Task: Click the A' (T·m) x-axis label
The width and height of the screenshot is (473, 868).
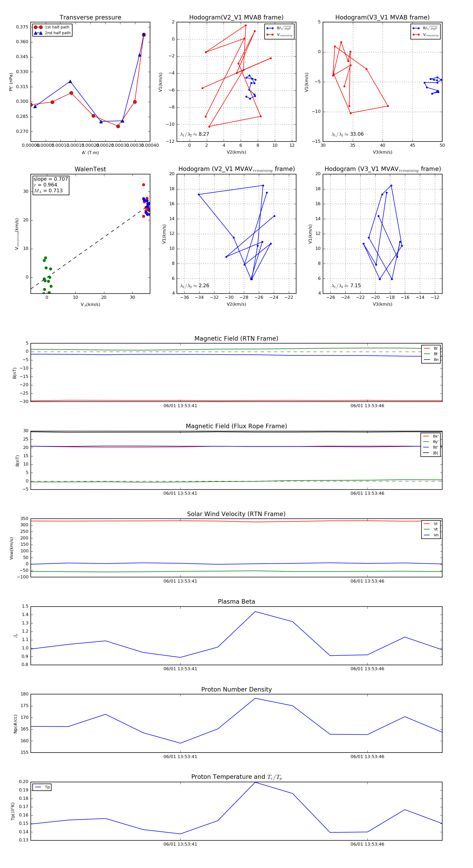Action: 90,153
